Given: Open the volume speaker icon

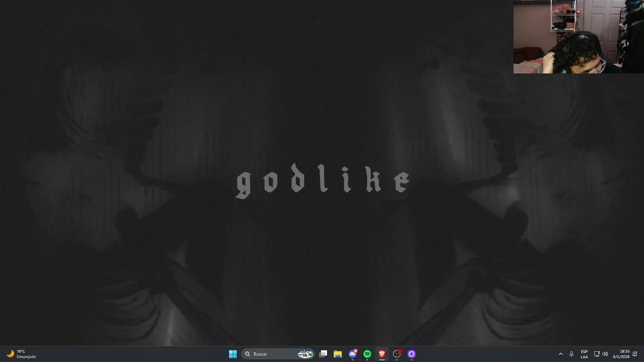Looking at the screenshot, I should [605, 354].
